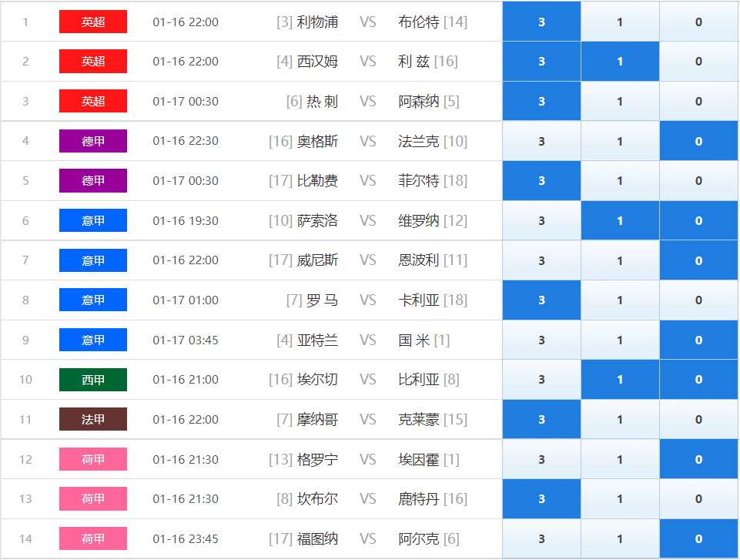Click team name 克莱蒙
The image size is (740, 560).
tap(419, 419)
